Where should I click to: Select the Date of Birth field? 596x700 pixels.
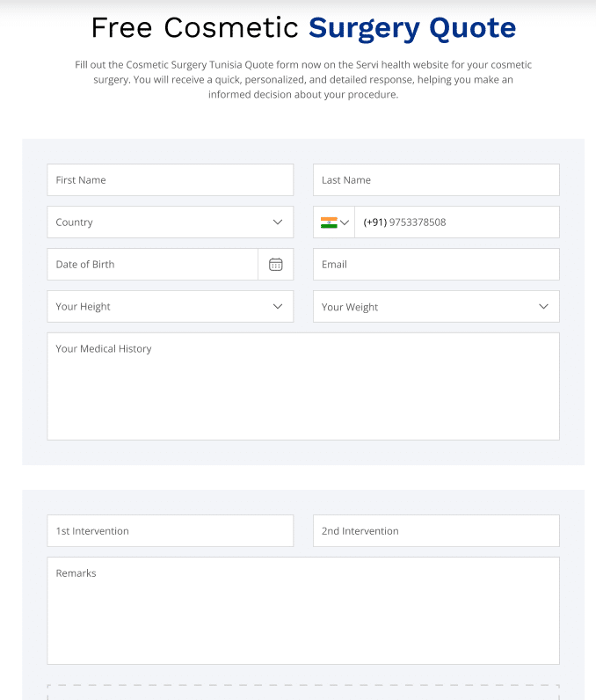click(153, 265)
